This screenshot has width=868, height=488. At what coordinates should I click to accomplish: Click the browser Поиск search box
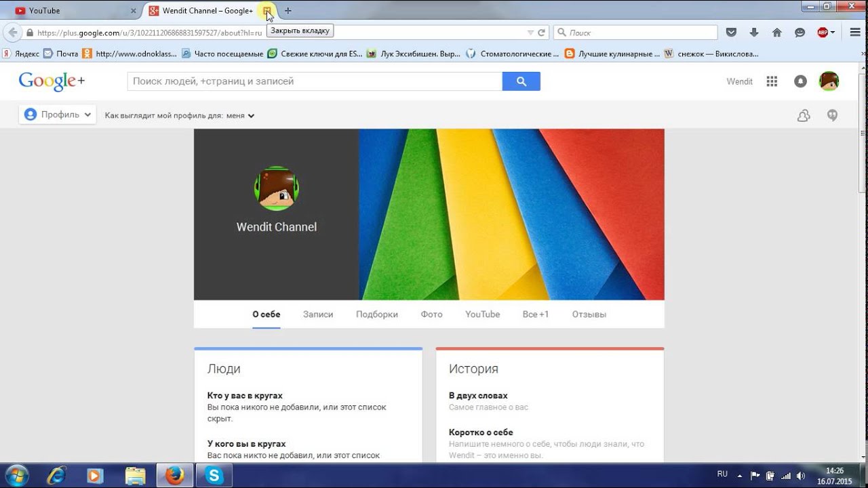click(x=635, y=32)
